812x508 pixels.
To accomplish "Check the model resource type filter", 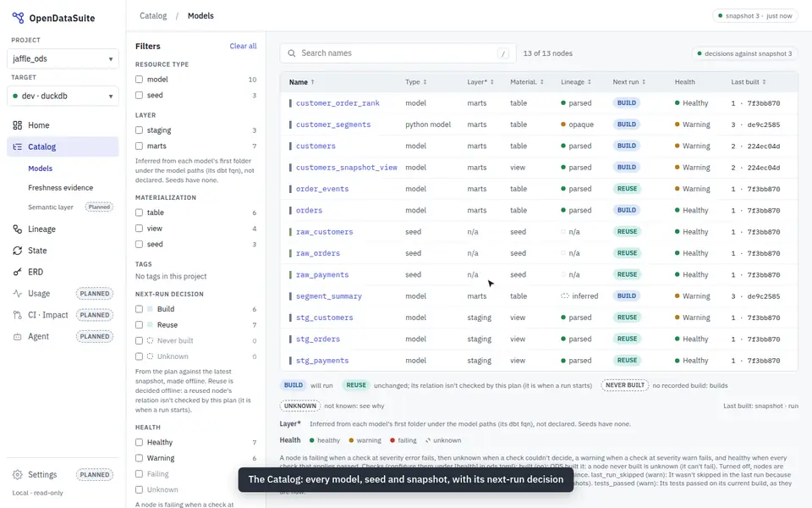I will [139, 80].
